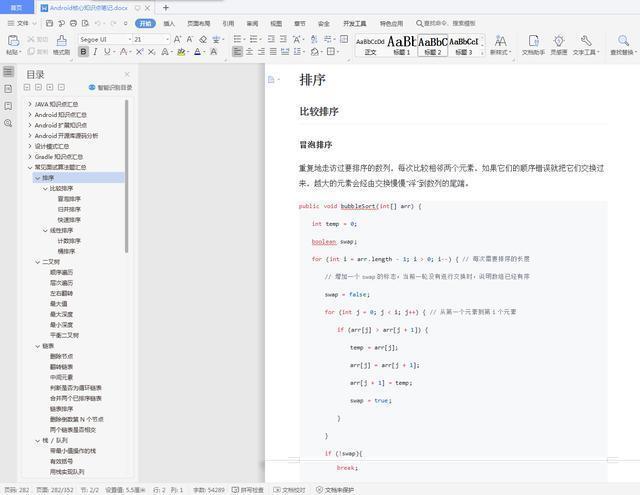Open the page thumbnails panel in sidebar
This screenshot has height=495, width=640.
coord(8,89)
